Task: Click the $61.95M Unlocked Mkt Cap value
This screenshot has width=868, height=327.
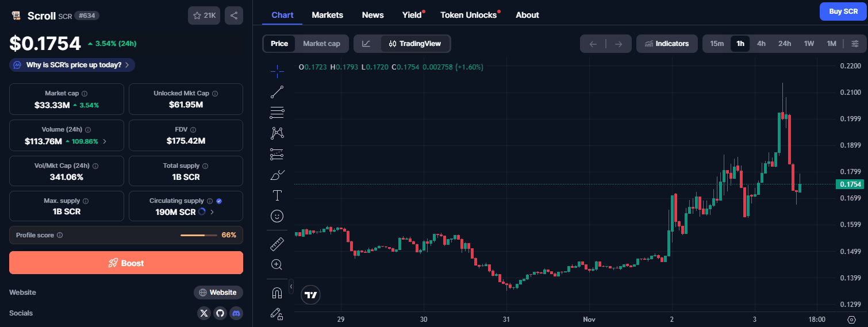Action: 186,105
